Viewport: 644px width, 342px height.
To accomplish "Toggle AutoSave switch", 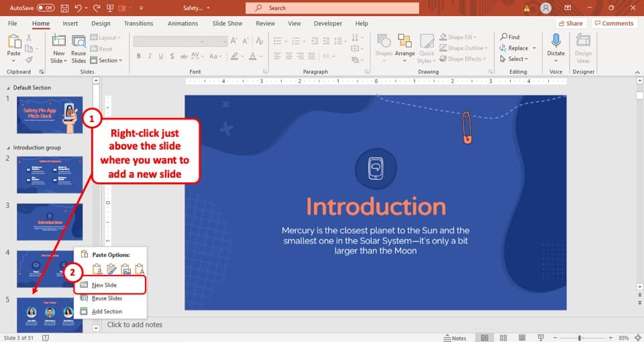I will tap(46, 8).
